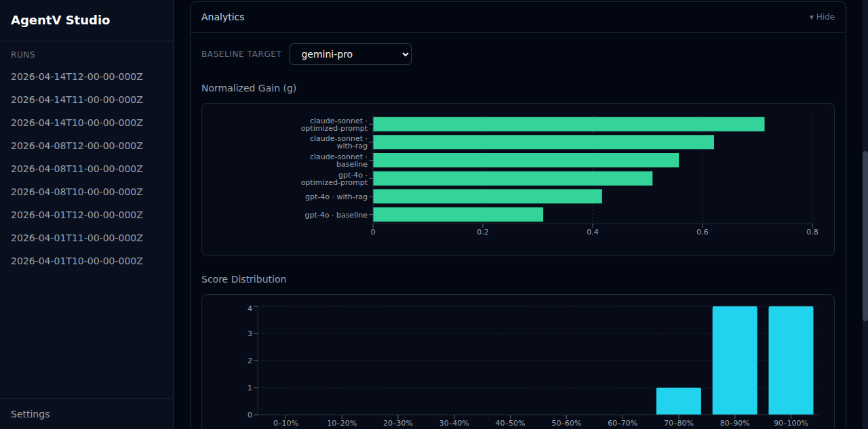Screen dimensions: 868x429
Task: Select run 2026-04-01T11-00-00-000Z
Action: (77, 238)
